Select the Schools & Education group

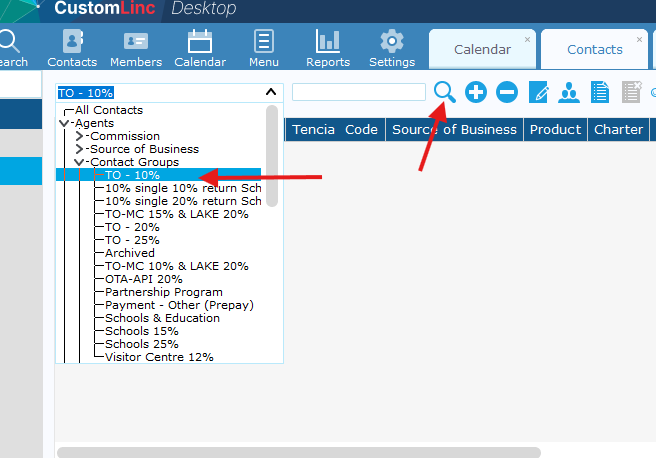(x=162, y=318)
